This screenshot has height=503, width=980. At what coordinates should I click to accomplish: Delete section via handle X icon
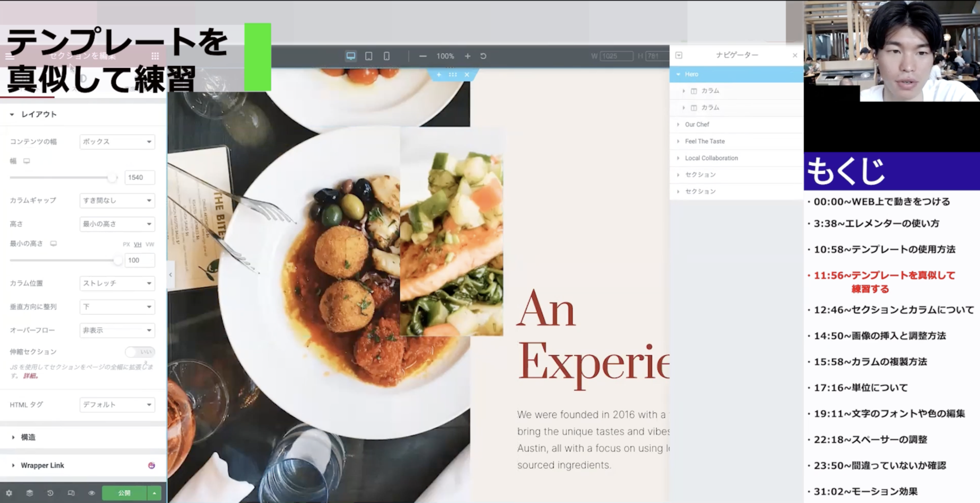[x=467, y=75]
